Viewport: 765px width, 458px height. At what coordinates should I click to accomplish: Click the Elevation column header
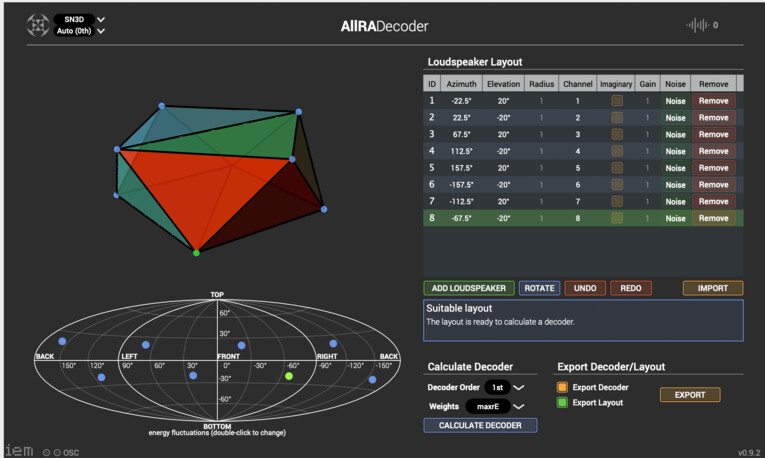[x=504, y=83]
